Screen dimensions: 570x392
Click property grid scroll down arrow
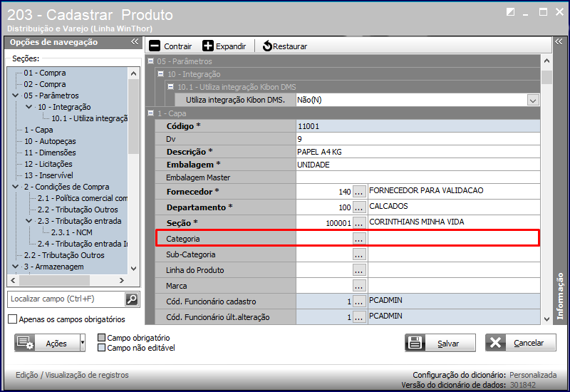click(x=546, y=319)
